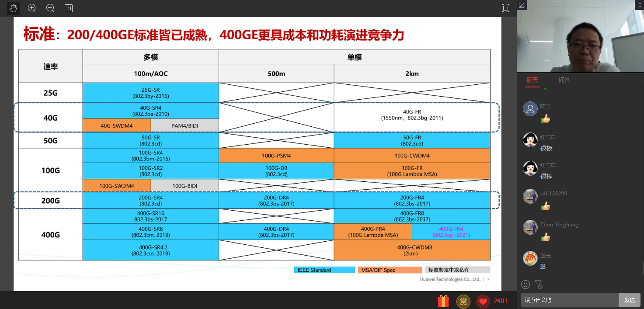Switch to the 聊天 chat tab
This screenshot has height=309, width=644.
[x=532, y=80]
